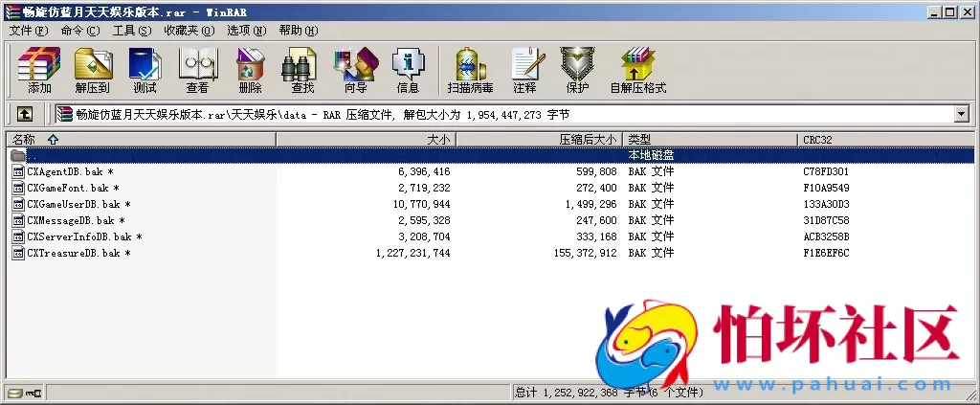Open the 选项(N) menu
This screenshot has width=980, height=405.
click(246, 30)
